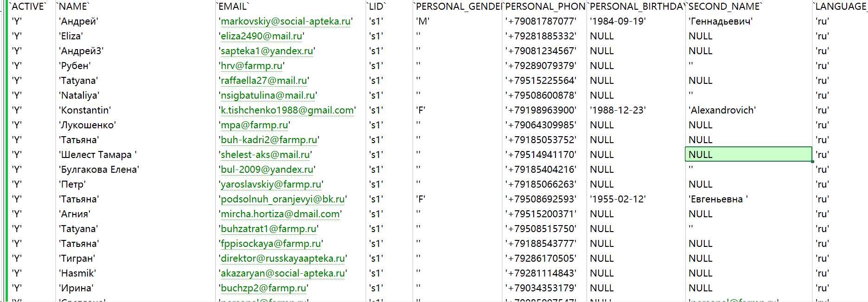868x302 pixels.
Task: Click the podsolnuh_oranjevyi@bk.ru link
Action: 283,199
